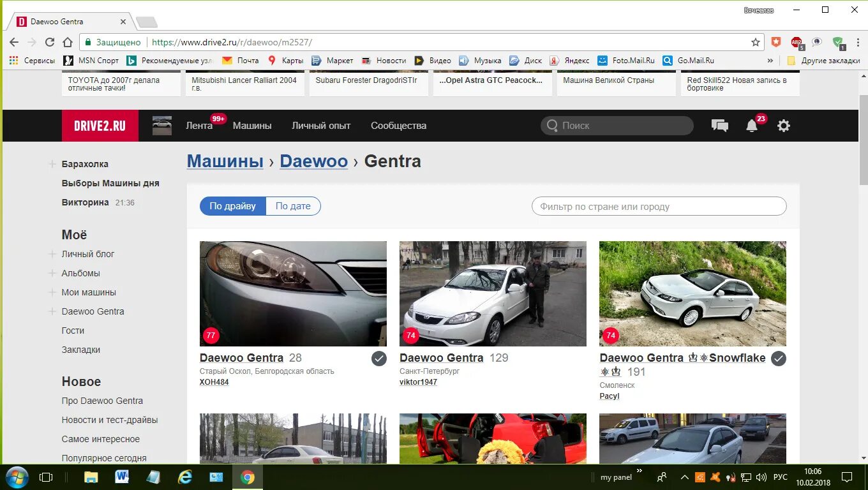Click the DRIVE2.RU logo
Image resolution: width=868 pixels, height=490 pixels.
[x=100, y=126]
